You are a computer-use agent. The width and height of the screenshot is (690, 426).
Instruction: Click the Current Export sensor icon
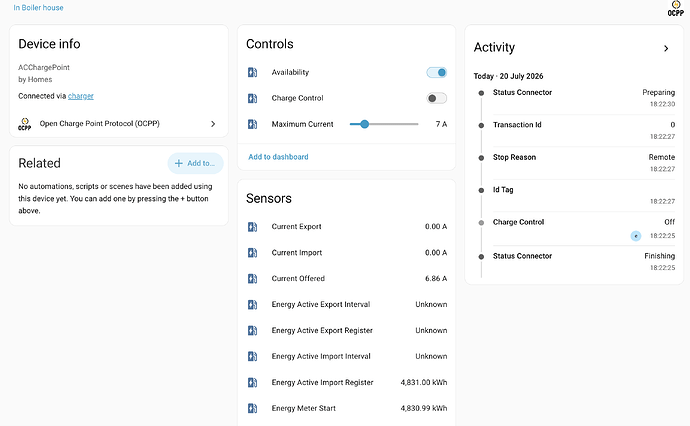pos(252,227)
